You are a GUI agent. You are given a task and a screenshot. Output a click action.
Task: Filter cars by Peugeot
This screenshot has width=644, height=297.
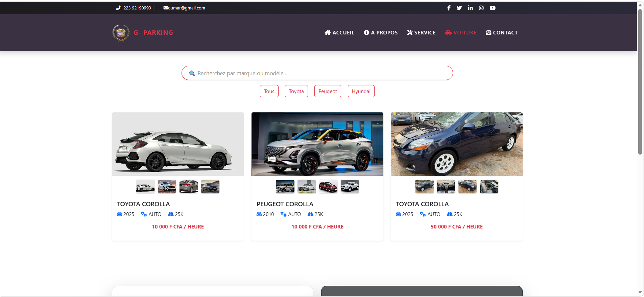click(328, 91)
